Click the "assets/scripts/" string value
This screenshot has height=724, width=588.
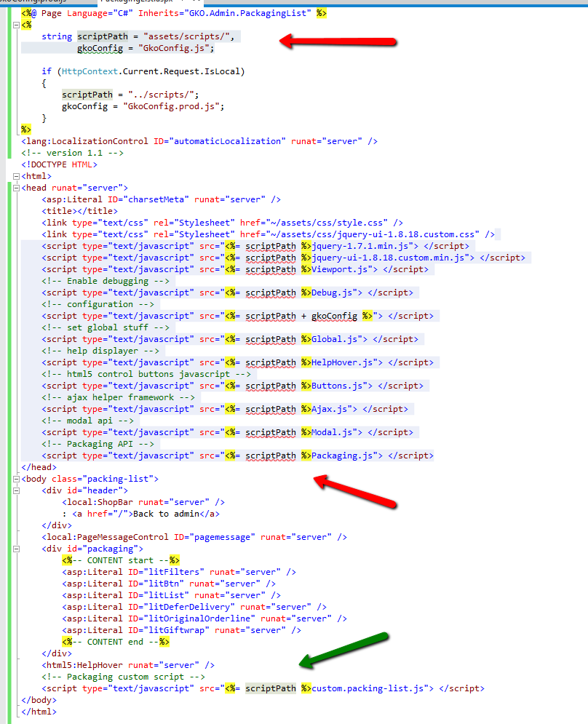(186, 36)
